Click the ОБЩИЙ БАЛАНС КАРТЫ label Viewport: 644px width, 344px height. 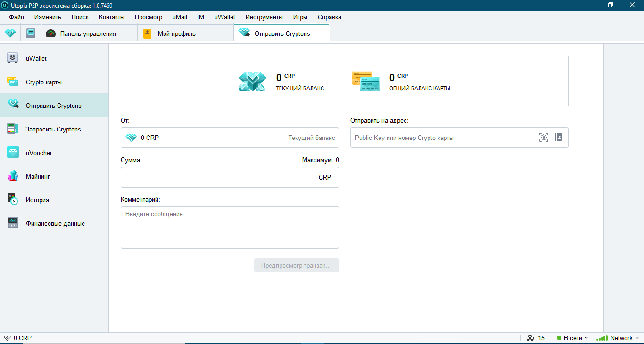point(420,88)
